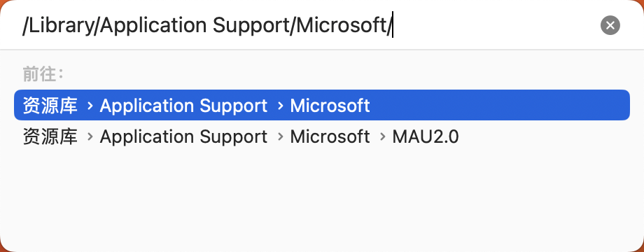The height and width of the screenshot is (252, 644).
Task: Clear the typed path with the X icon
Action: coord(610,25)
